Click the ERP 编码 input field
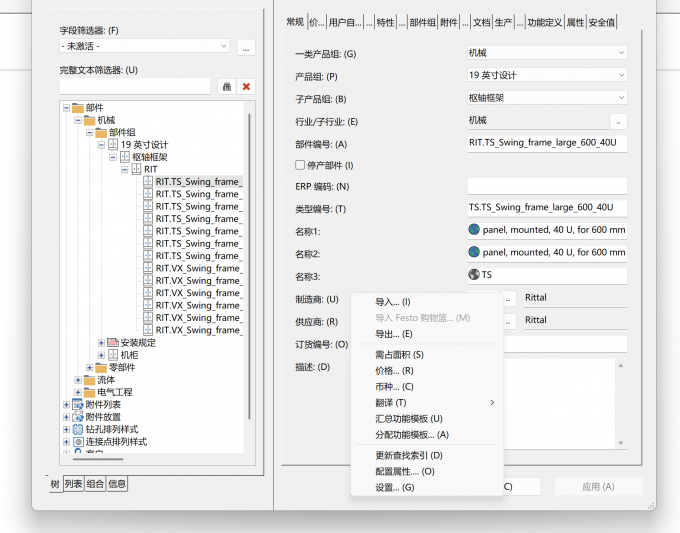Image resolution: width=680 pixels, height=533 pixels. tap(547, 186)
